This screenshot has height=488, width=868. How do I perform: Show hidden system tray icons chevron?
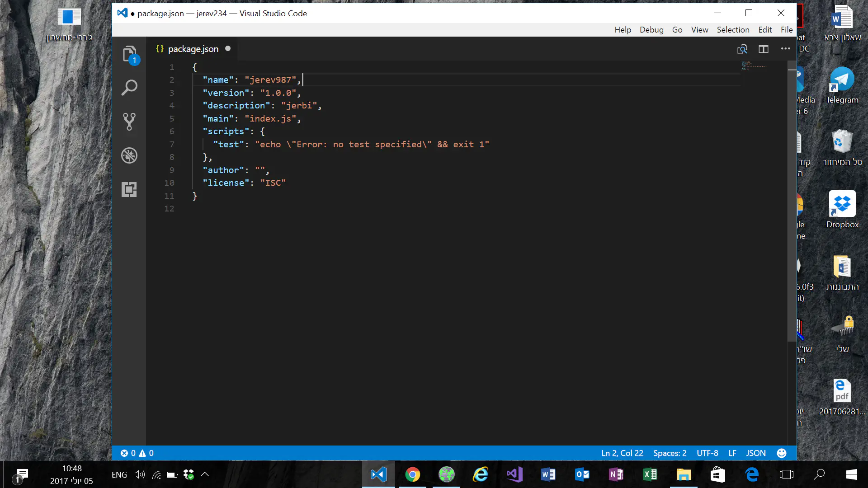pos(205,474)
